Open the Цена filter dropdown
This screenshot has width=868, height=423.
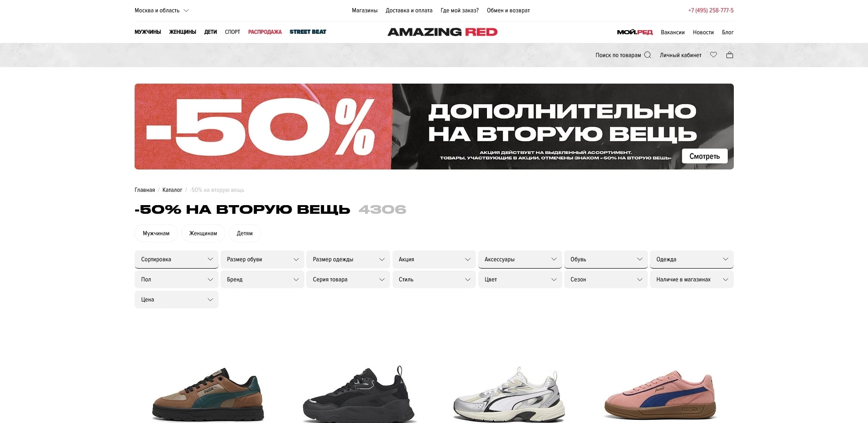click(176, 300)
